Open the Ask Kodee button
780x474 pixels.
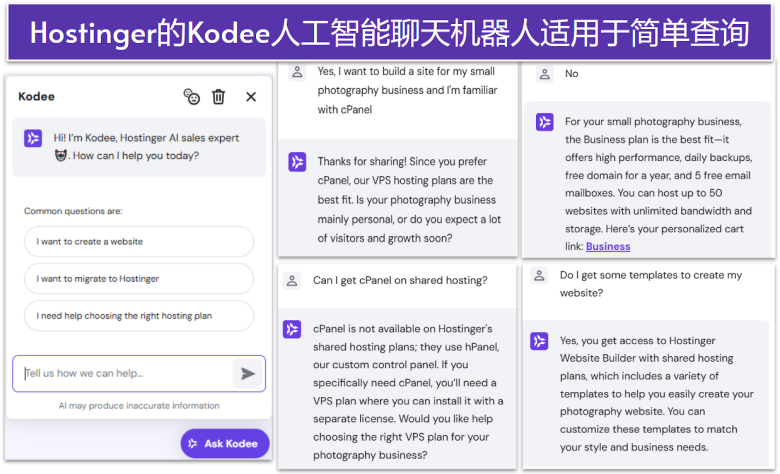(x=225, y=444)
